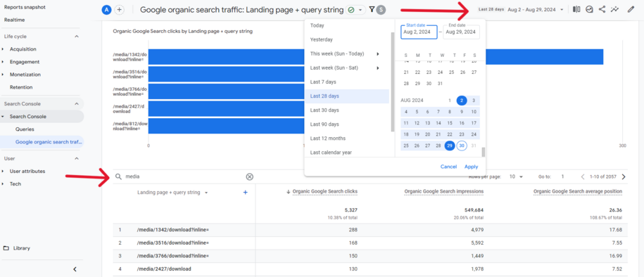Image resolution: width=644 pixels, height=277 pixels.
Task: Open Realtime report
Action: (x=13, y=20)
